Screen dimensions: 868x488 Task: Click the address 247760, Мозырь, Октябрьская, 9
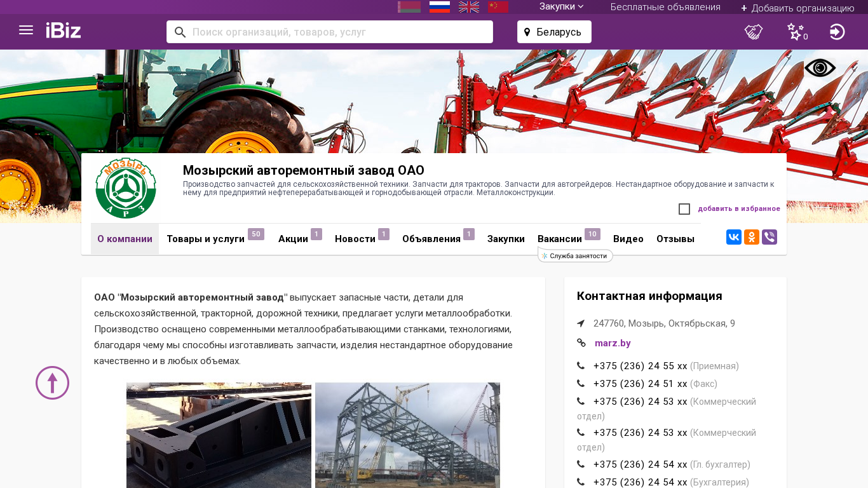coord(664,323)
